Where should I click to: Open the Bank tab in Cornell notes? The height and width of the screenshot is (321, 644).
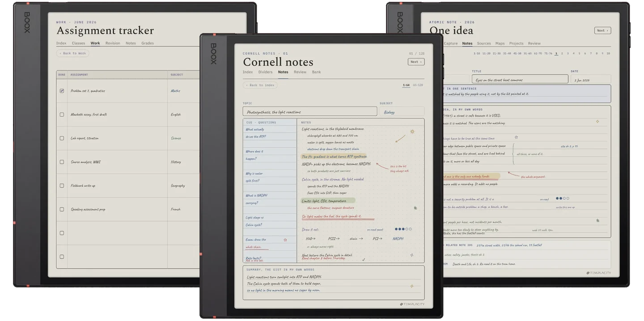[316, 72]
